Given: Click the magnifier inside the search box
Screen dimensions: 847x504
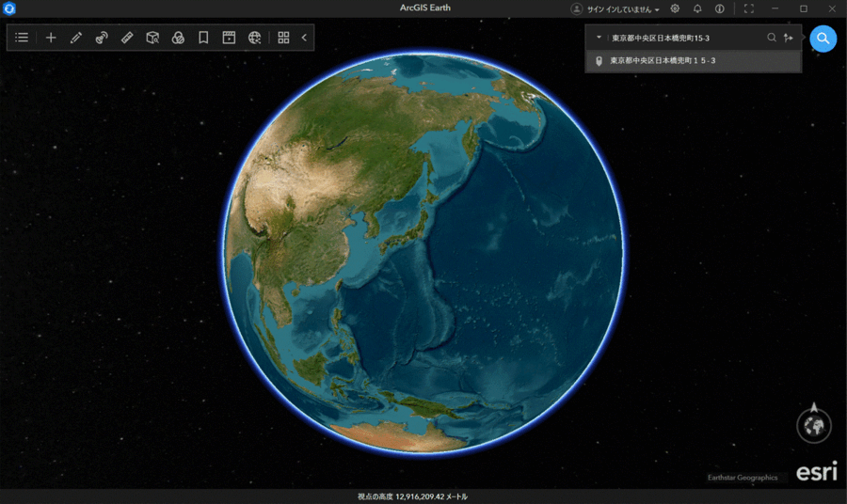Looking at the screenshot, I should 772,38.
